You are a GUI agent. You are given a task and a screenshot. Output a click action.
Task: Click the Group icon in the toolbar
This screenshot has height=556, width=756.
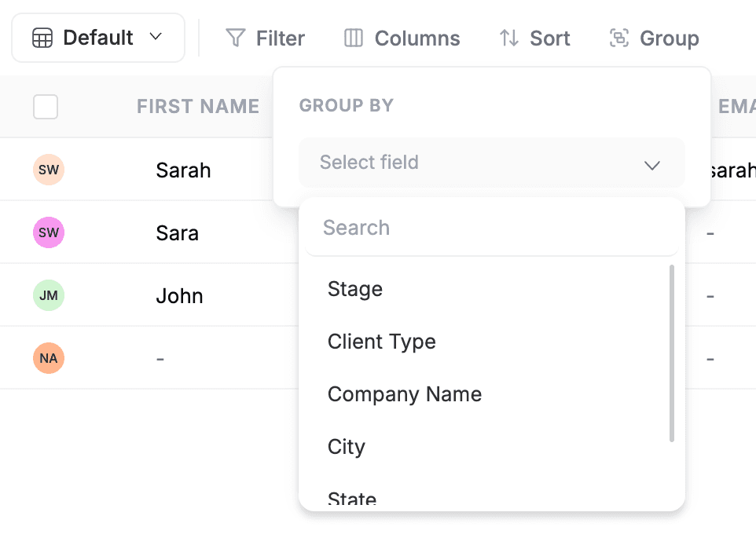[x=619, y=37]
